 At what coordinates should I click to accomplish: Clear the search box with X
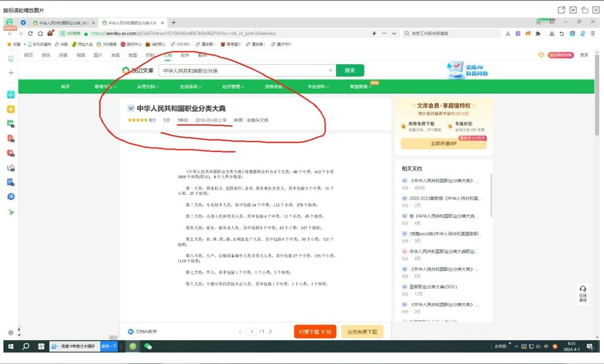click(x=330, y=70)
